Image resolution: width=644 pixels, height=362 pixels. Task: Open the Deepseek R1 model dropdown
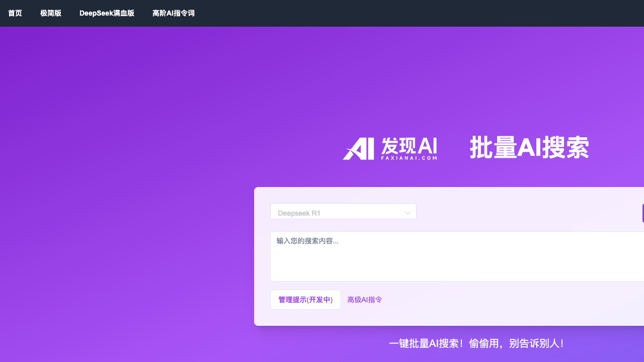click(x=343, y=211)
